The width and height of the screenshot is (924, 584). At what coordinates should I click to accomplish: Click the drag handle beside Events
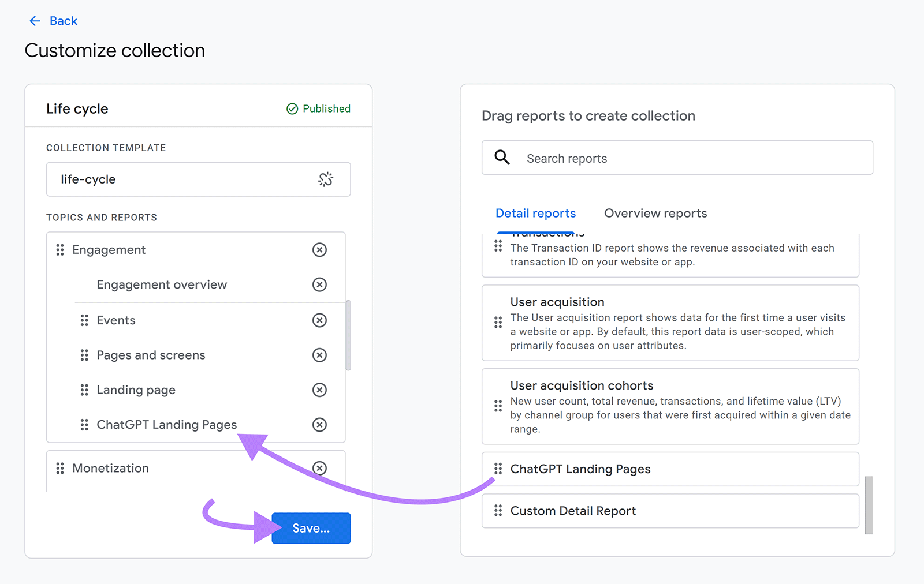coord(84,320)
